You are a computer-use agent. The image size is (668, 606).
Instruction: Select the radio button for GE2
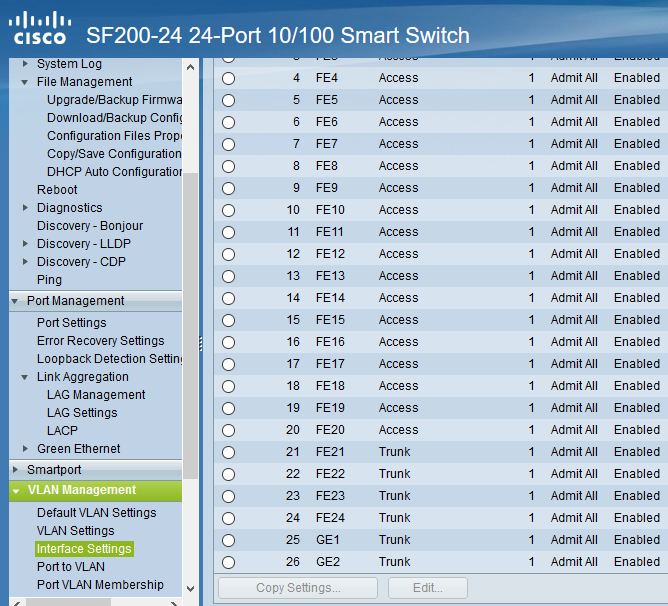[x=229, y=563]
